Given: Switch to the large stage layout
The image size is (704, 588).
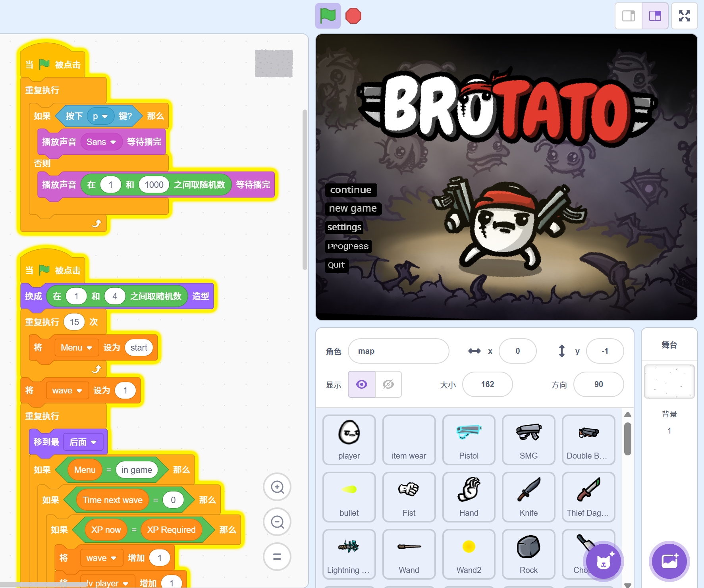Looking at the screenshot, I should pos(655,16).
